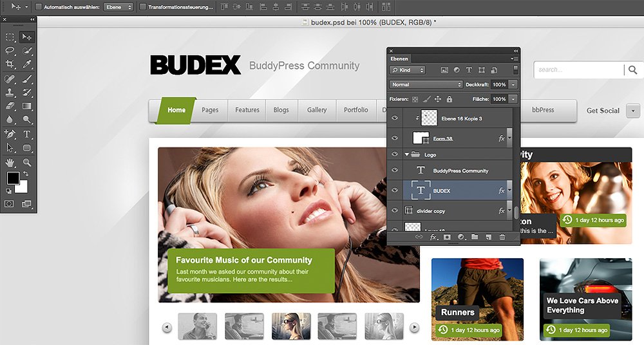Select the Brush tool
Viewport: 644px width, 345px height.
click(26, 79)
